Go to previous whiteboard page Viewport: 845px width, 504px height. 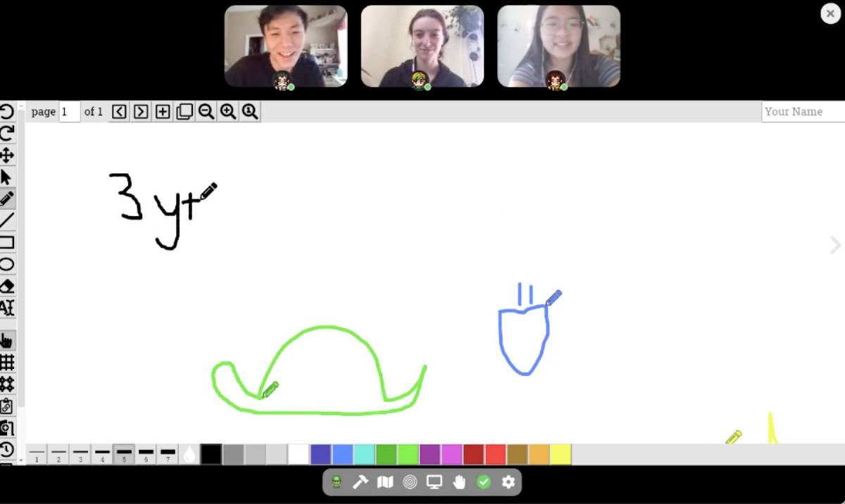tap(119, 111)
